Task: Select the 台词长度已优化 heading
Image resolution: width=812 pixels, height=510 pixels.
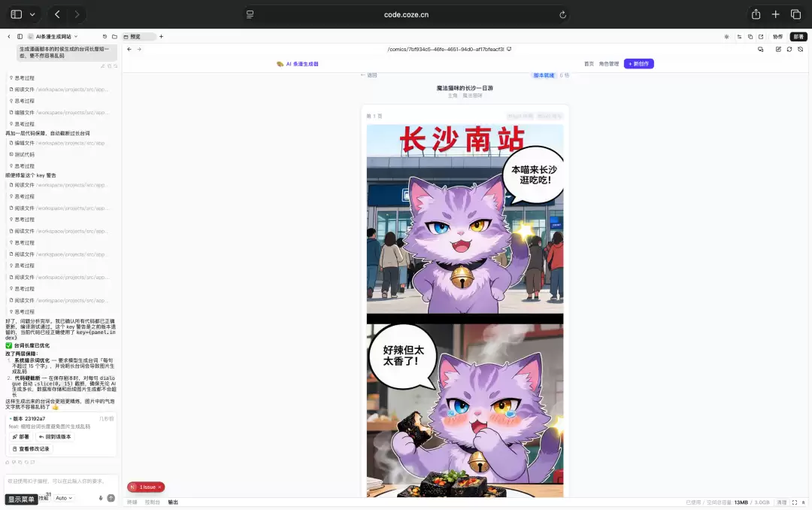Action: point(32,345)
